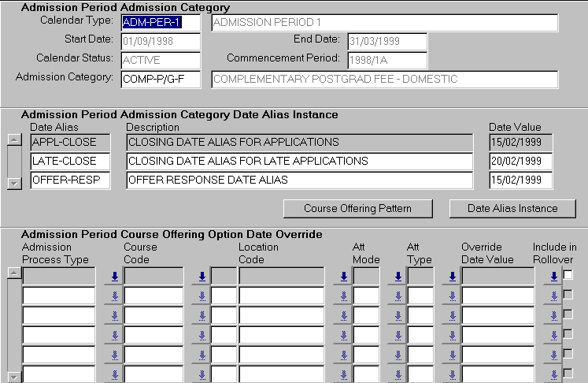Open the Date Alias Instance button
Image resolution: width=588 pixels, height=383 pixels.
pyautogui.click(x=512, y=208)
